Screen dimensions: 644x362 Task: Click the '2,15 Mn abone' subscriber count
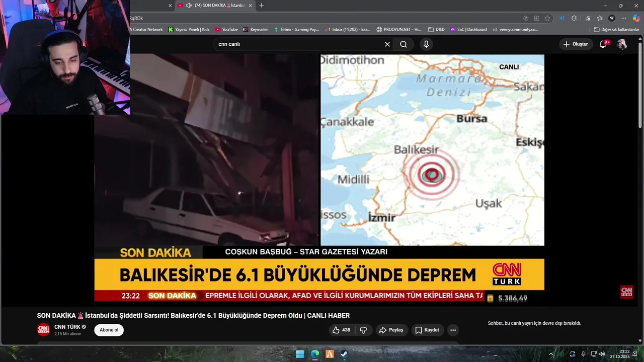click(67, 334)
